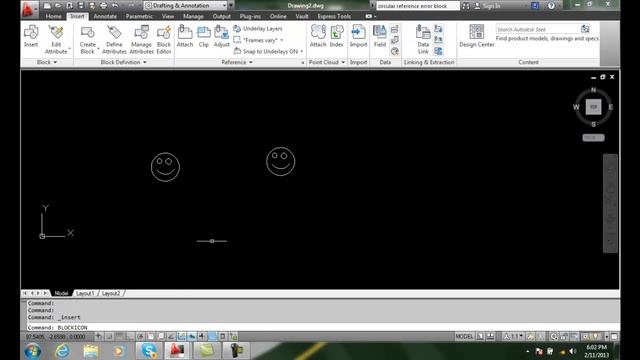Screen dimensions: 640x360
Task: Click New drawing in Quick Access toolbar
Action: pos(47,6)
